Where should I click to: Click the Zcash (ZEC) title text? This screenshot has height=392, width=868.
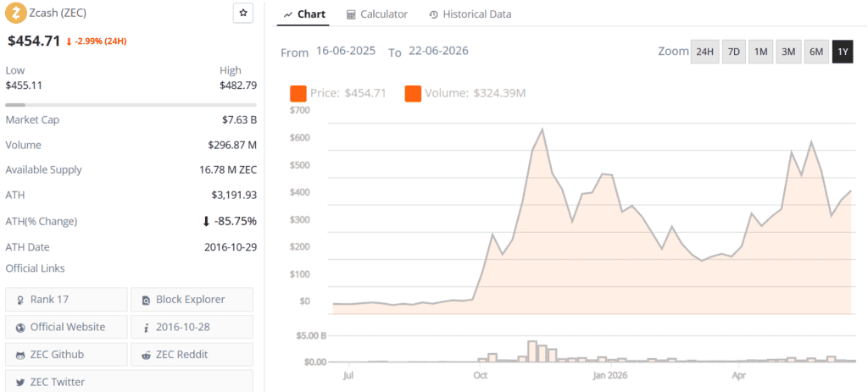point(58,12)
